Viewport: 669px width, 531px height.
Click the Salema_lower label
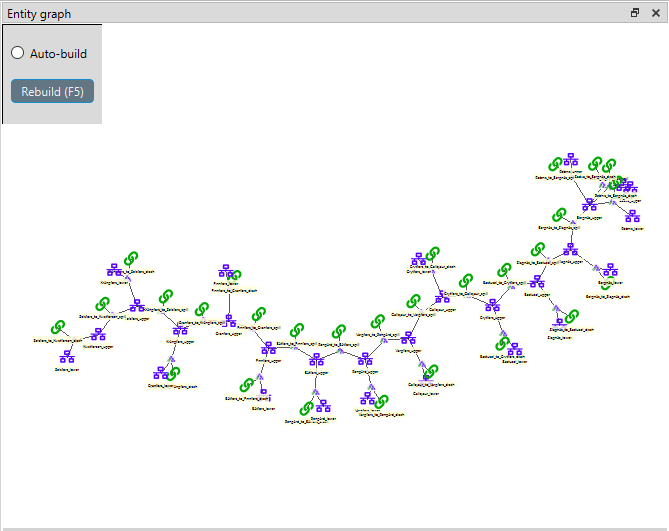pos(632,229)
